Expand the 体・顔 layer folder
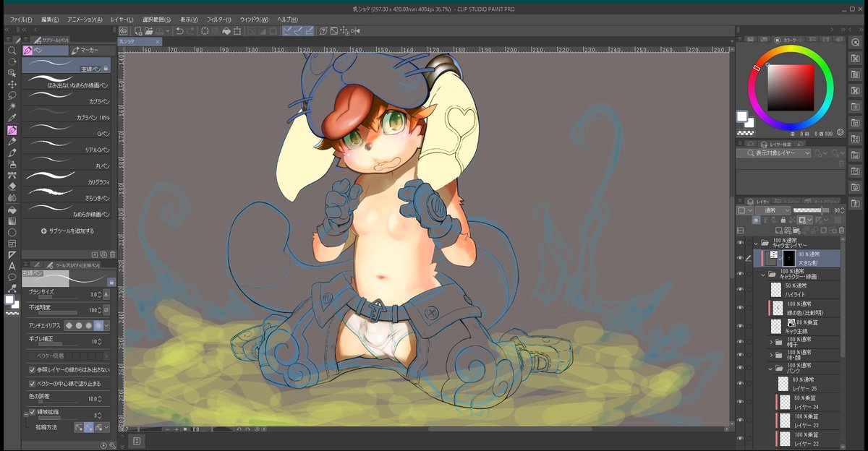Image resolution: width=868 pixels, height=451 pixels. 771,355
